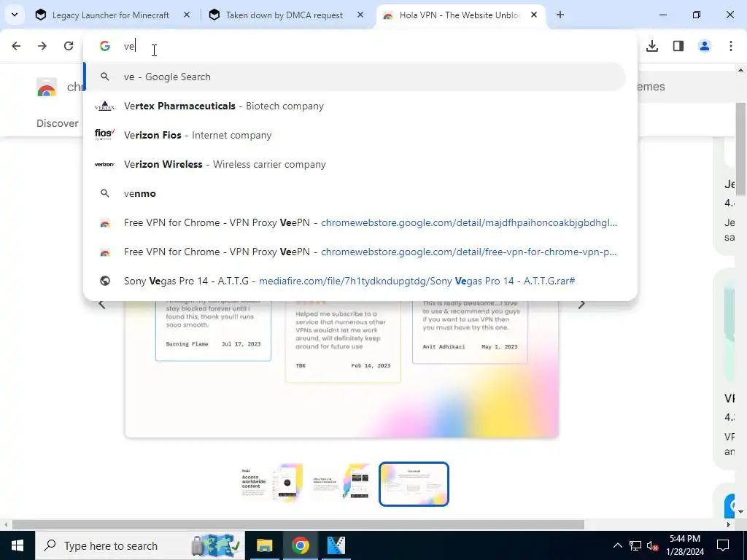Choose Verizon Wireless suggestion
The height and width of the screenshot is (560, 747).
[x=356, y=164]
